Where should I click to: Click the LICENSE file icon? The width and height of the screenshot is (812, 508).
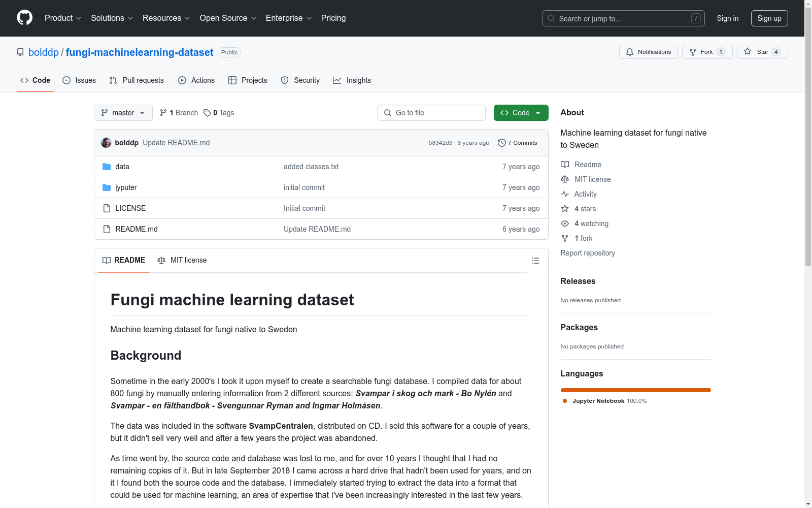[107, 208]
